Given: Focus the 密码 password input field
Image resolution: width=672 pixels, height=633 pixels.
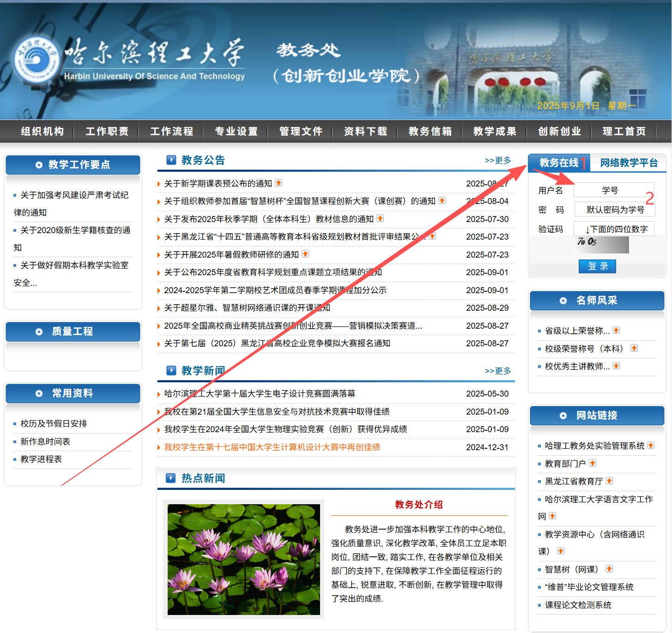Looking at the screenshot, I should pos(614,210).
